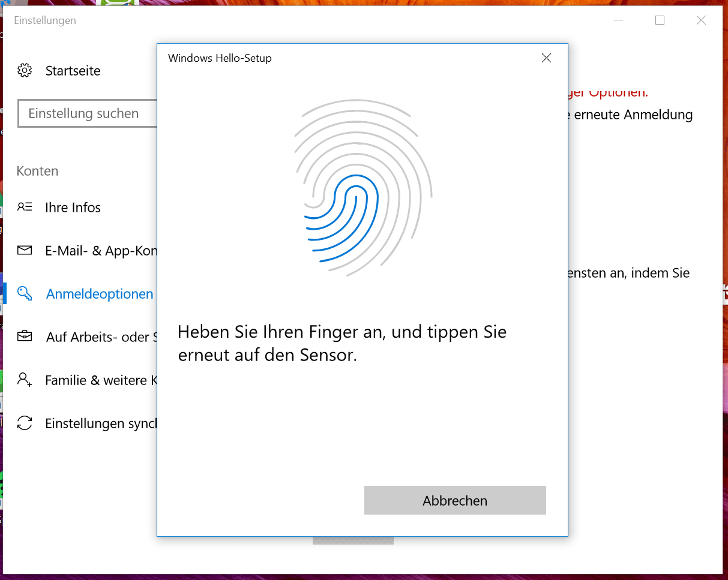Minimize the Einstellungen window
Viewport: 728px width, 580px height.
coord(619,20)
